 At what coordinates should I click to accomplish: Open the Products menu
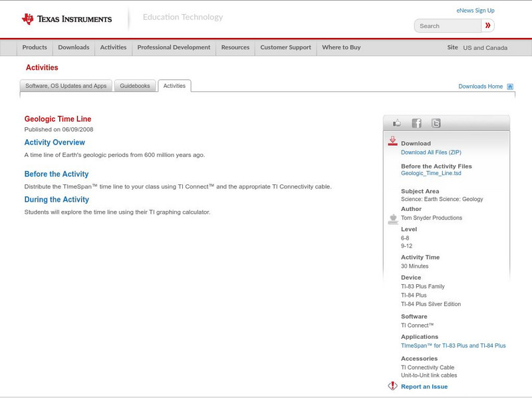(x=35, y=47)
